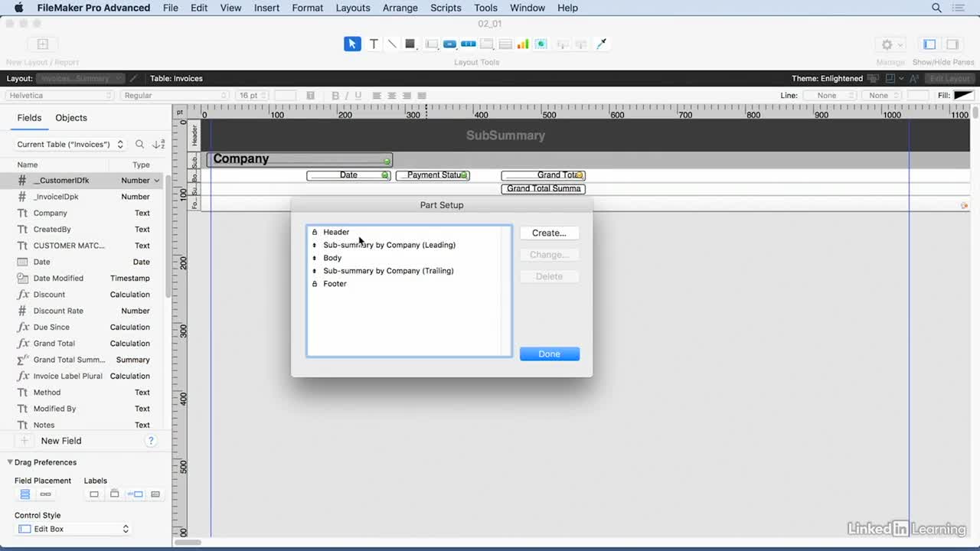Click Create... in Part Setup
980x551 pixels.
549,233
